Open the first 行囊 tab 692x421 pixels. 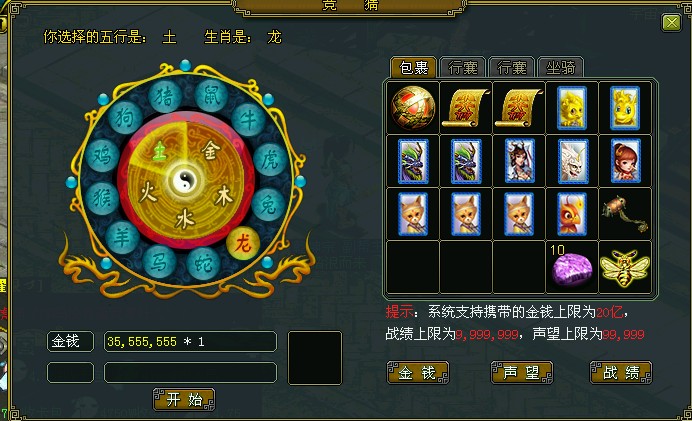(463, 68)
